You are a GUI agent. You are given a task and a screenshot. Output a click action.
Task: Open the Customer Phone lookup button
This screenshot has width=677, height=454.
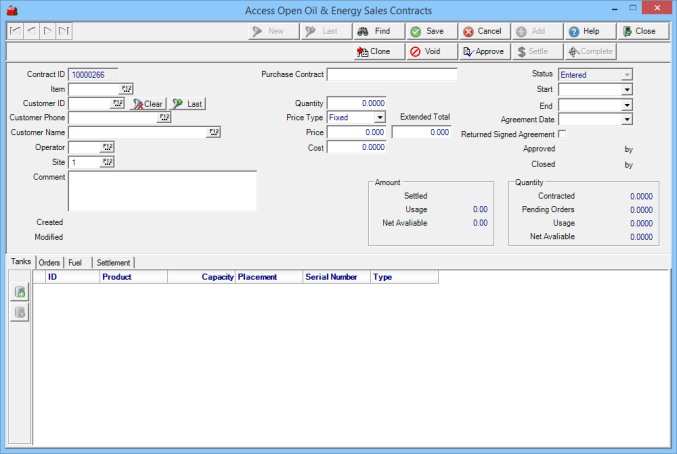164,118
